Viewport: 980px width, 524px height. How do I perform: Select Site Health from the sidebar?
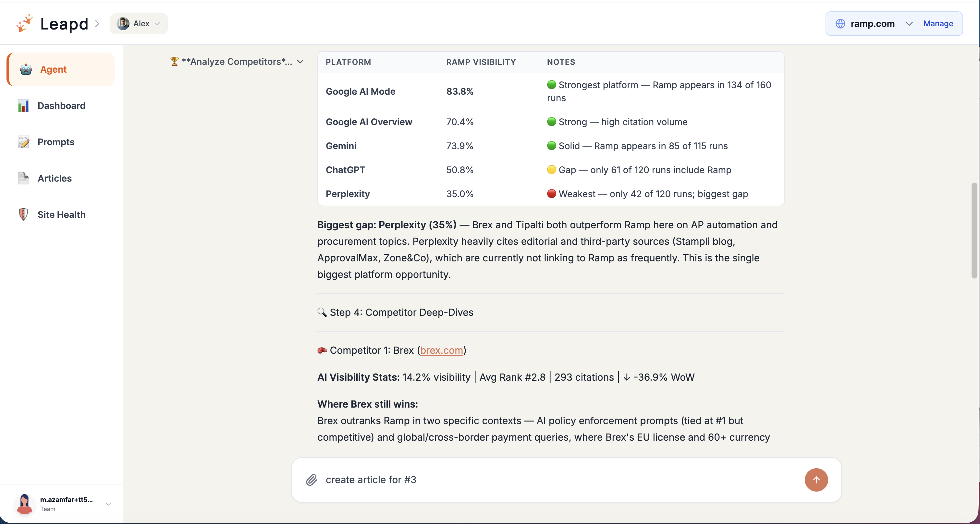61,214
